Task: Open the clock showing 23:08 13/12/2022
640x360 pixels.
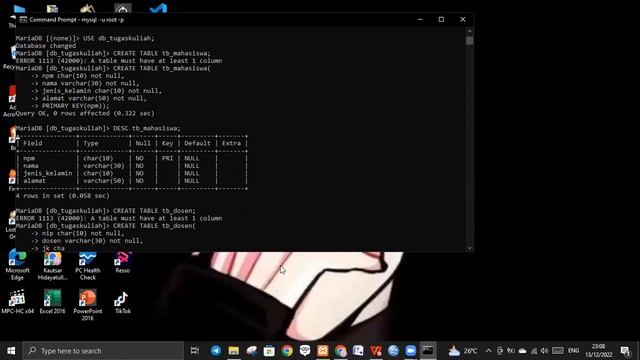Action: coord(598,351)
